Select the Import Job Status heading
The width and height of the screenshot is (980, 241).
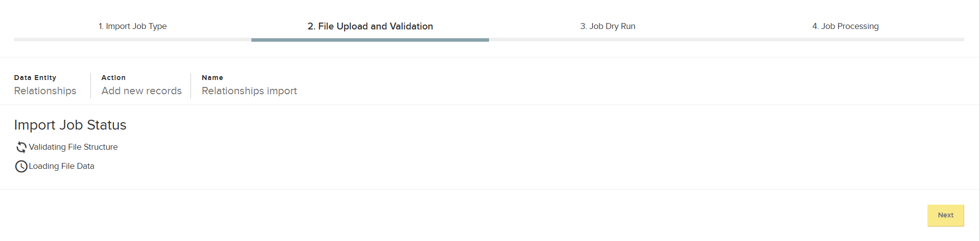(x=70, y=125)
